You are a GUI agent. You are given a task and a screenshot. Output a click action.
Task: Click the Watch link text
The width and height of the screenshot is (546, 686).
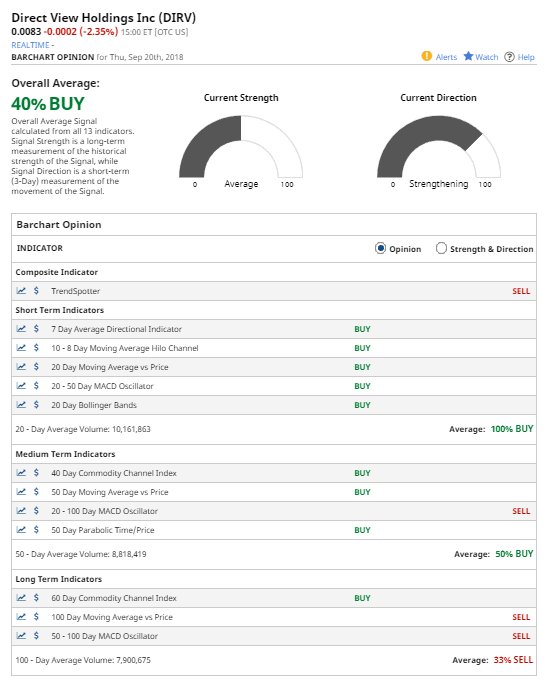[487, 57]
